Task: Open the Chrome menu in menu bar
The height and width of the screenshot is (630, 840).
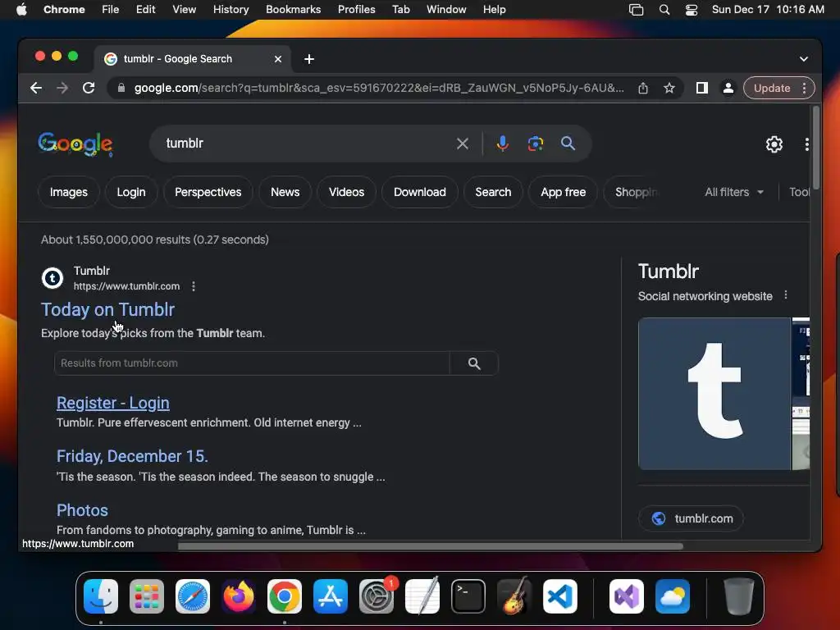Action: (x=64, y=10)
